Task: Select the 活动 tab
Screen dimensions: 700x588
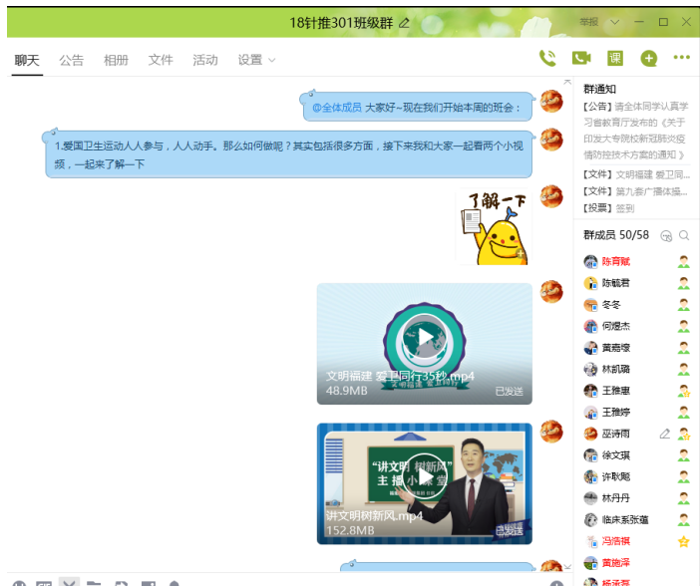Action: pos(205,60)
